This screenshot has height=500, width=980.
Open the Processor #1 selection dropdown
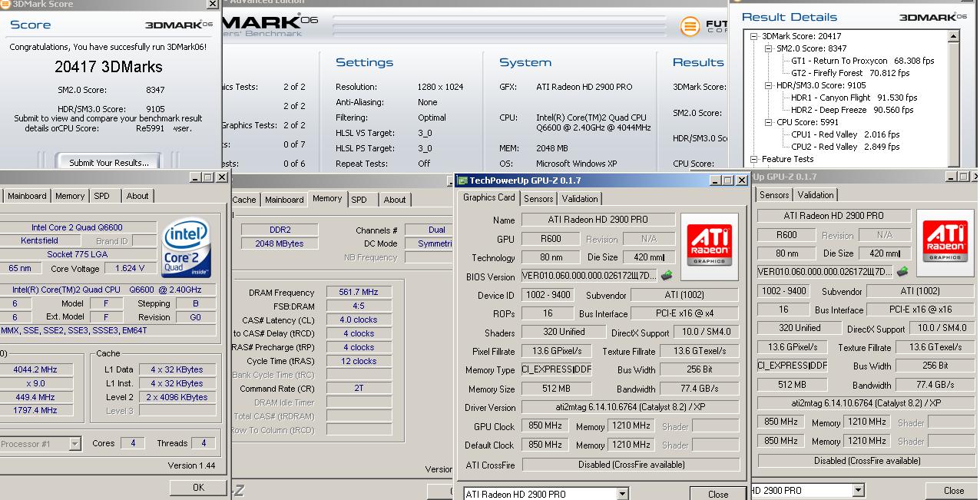[74, 444]
